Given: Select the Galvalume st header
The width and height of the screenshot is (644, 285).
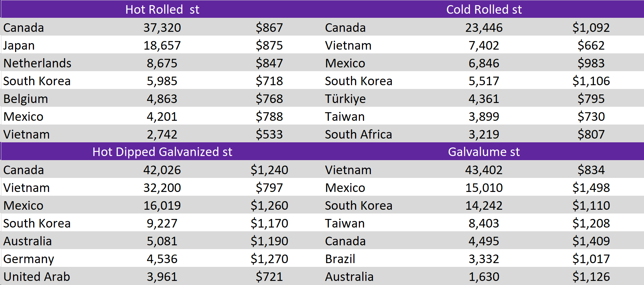Looking at the screenshot, I should 484,152.
